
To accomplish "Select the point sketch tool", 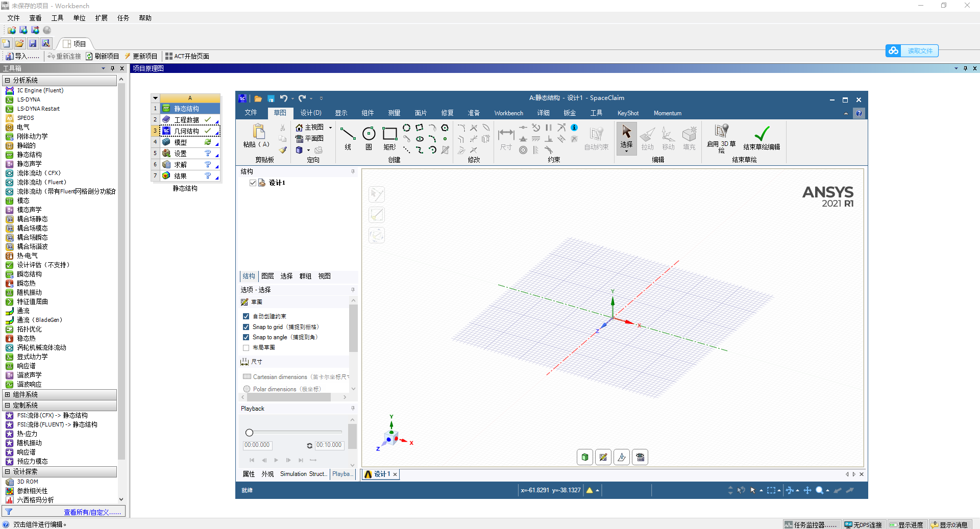I will [x=445, y=139].
